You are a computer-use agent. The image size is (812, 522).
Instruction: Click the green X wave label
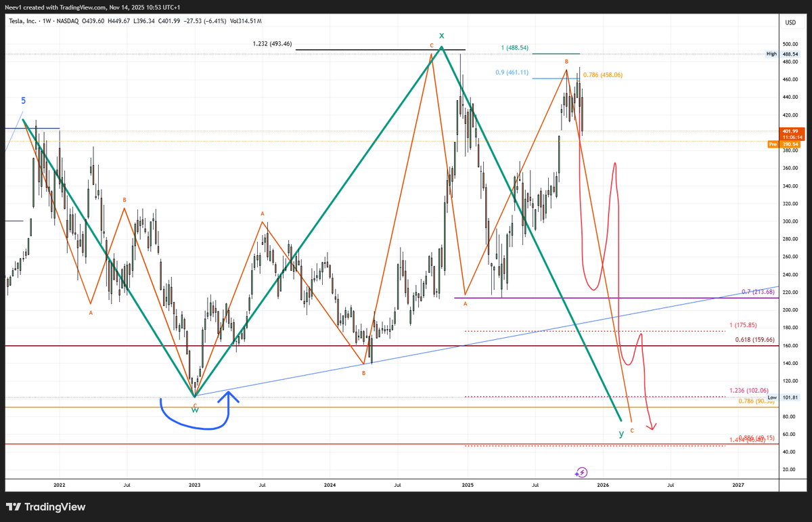click(441, 35)
